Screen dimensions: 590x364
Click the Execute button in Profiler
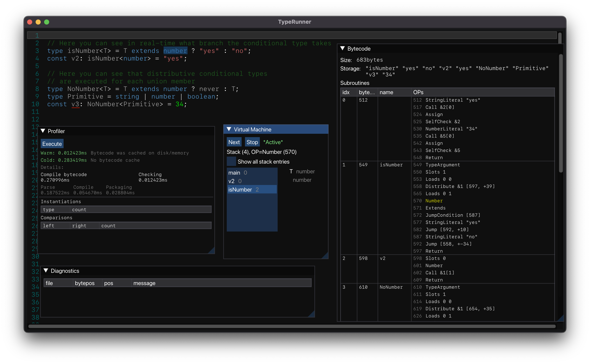tap(52, 143)
